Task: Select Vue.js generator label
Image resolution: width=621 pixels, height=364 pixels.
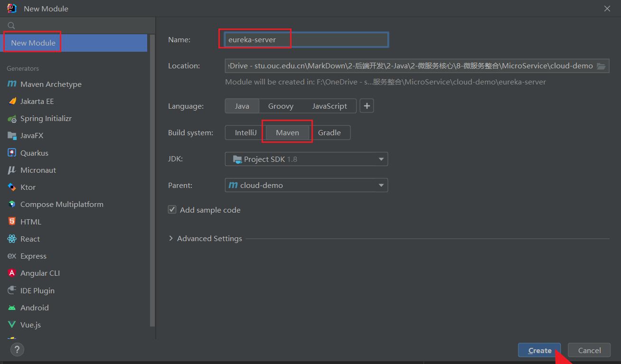Action: coord(30,325)
